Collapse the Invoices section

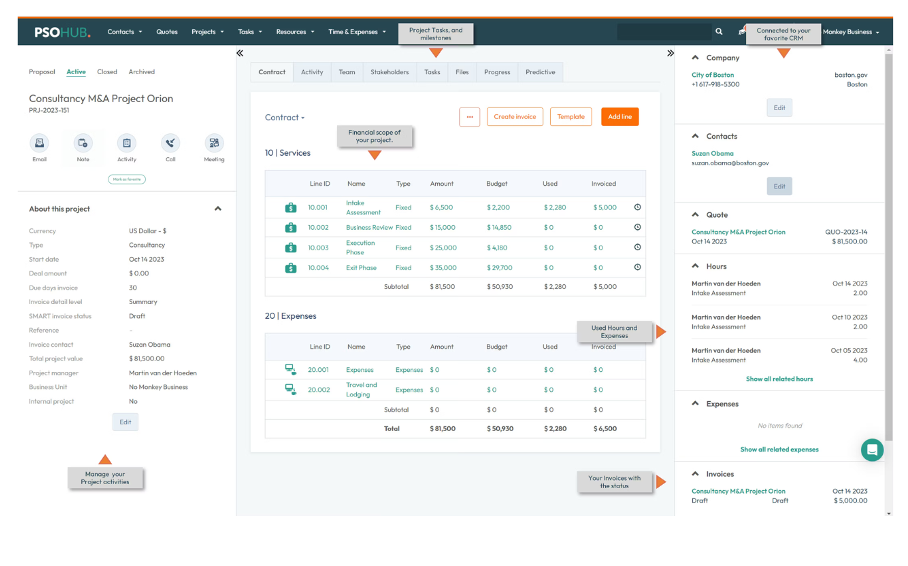(695, 474)
